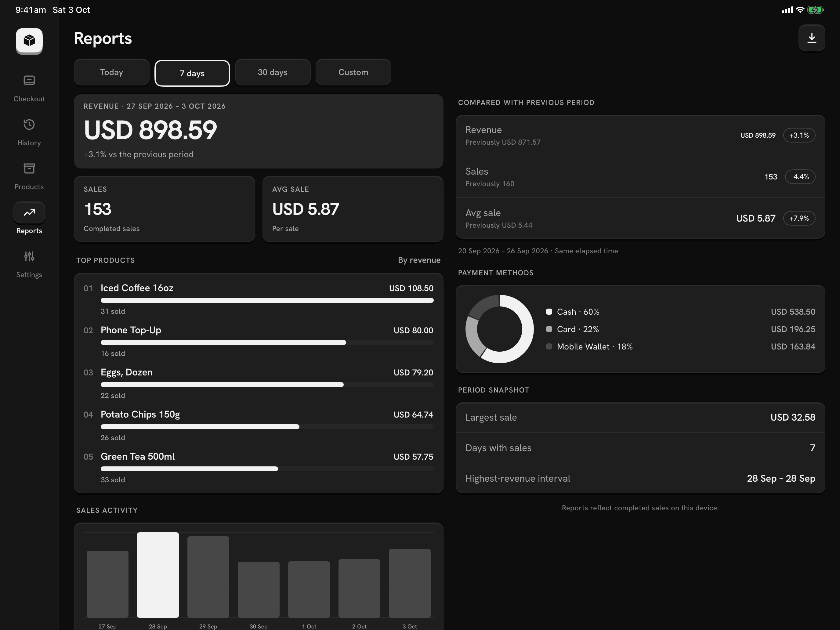Click the +3.1% revenue change badge
This screenshot has height=630, width=840.
(799, 135)
